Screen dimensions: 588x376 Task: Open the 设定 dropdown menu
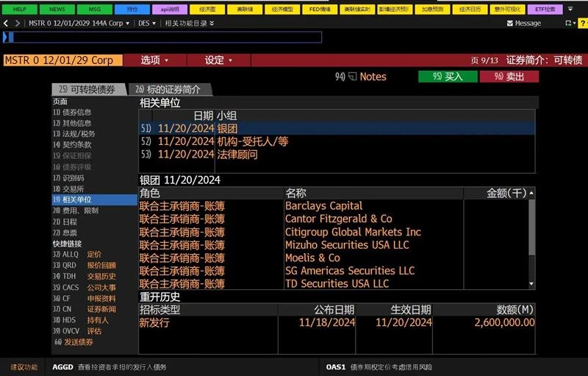(x=218, y=60)
